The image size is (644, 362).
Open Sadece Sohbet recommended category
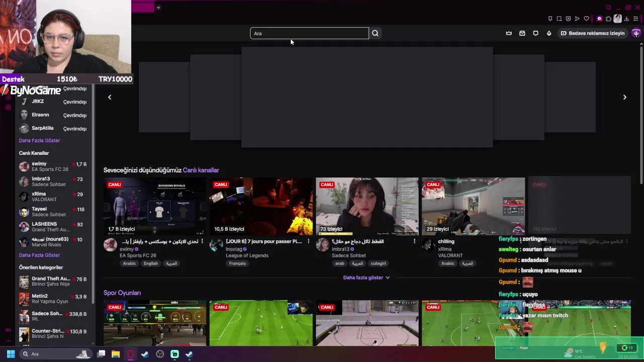click(53, 316)
